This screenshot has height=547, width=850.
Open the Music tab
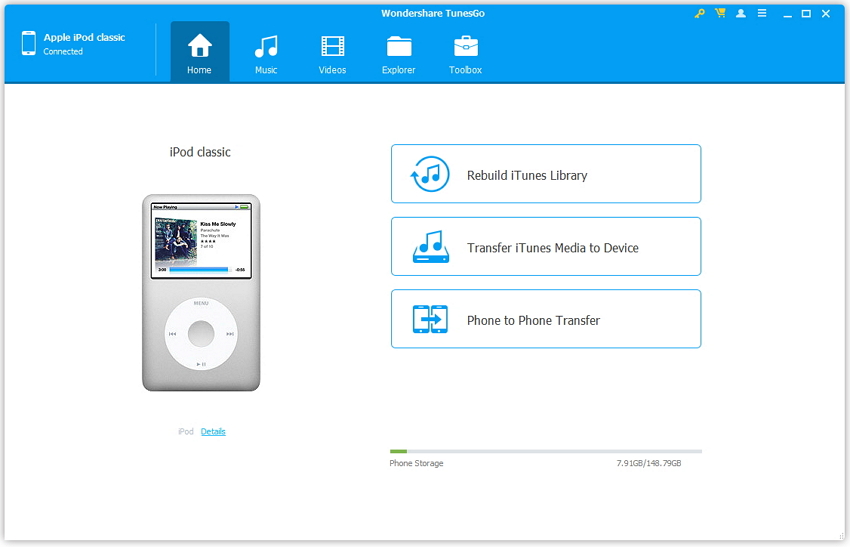click(x=266, y=52)
